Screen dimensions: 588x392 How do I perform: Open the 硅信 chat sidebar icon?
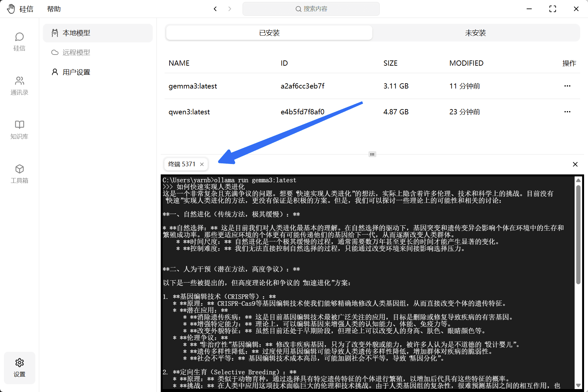(x=19, y=42)
